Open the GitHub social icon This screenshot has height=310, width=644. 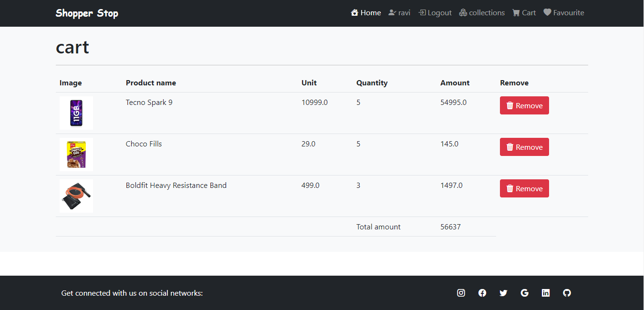(567, 293)
